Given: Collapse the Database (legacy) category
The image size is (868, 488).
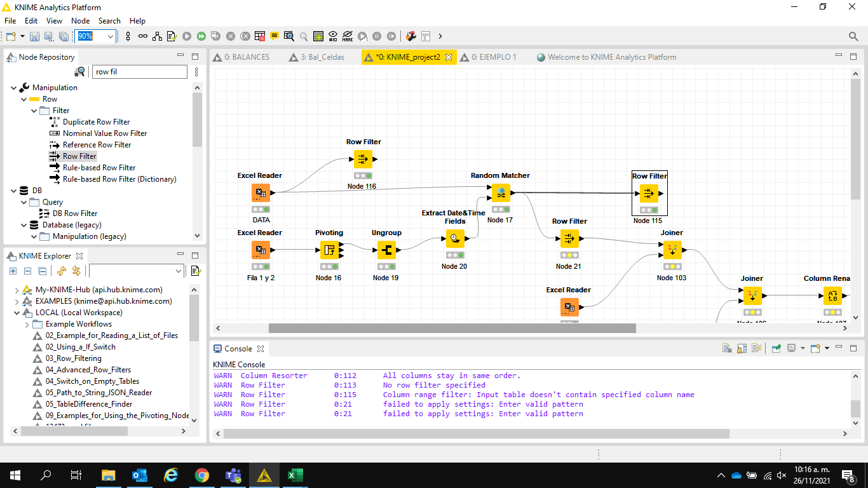Looking at the screenshot, I should (24, 225).
